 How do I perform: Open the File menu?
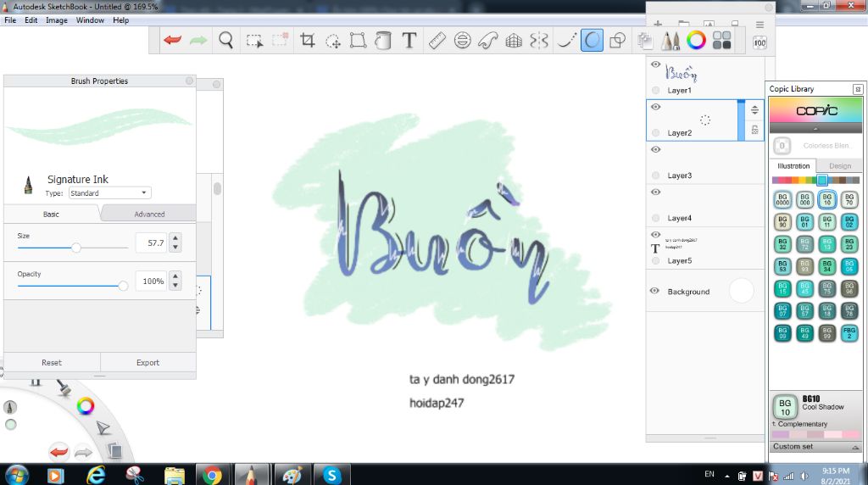[10, 20]
